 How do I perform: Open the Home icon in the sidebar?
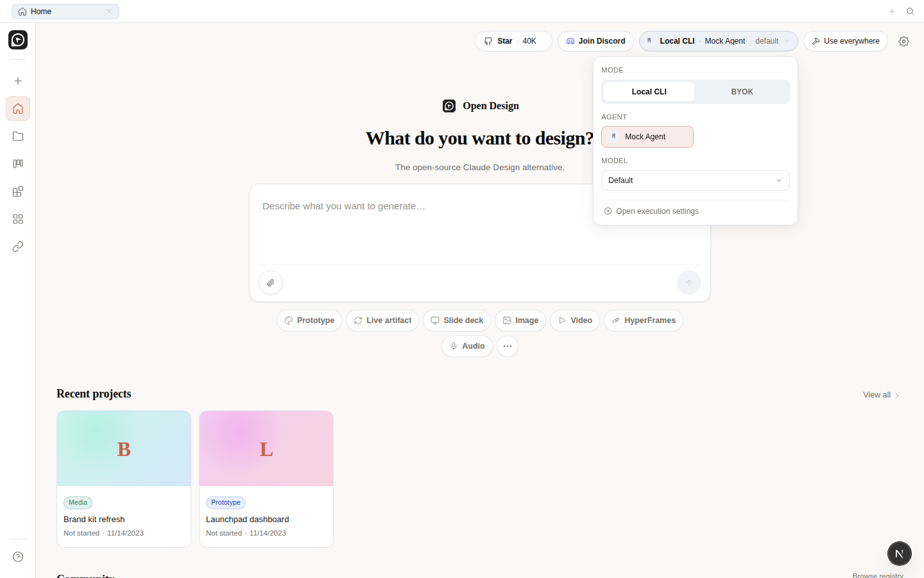click(x=18, y=109)
